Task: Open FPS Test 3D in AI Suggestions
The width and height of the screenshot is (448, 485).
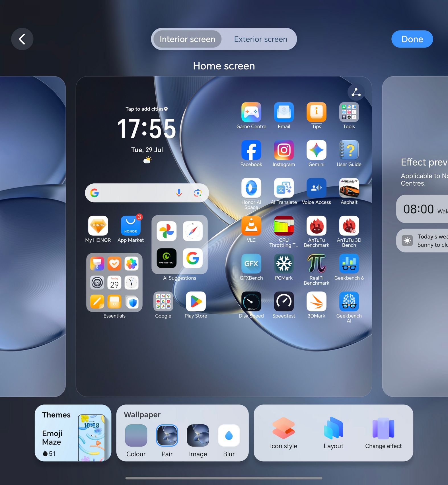Action: 167,258
